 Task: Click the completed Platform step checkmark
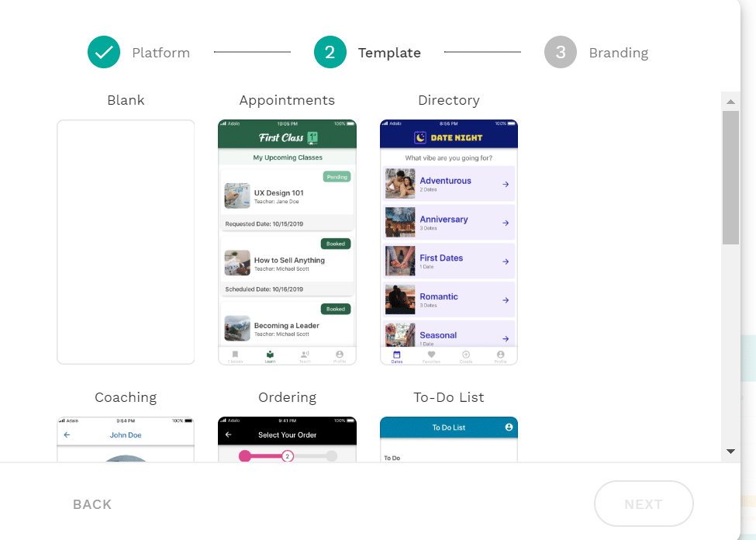coord(104,52)
